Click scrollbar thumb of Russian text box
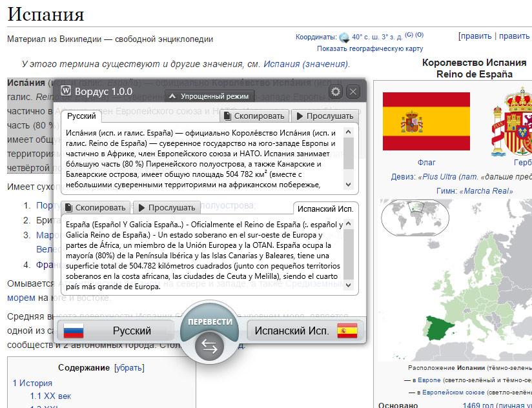 [x=349, y=153]
